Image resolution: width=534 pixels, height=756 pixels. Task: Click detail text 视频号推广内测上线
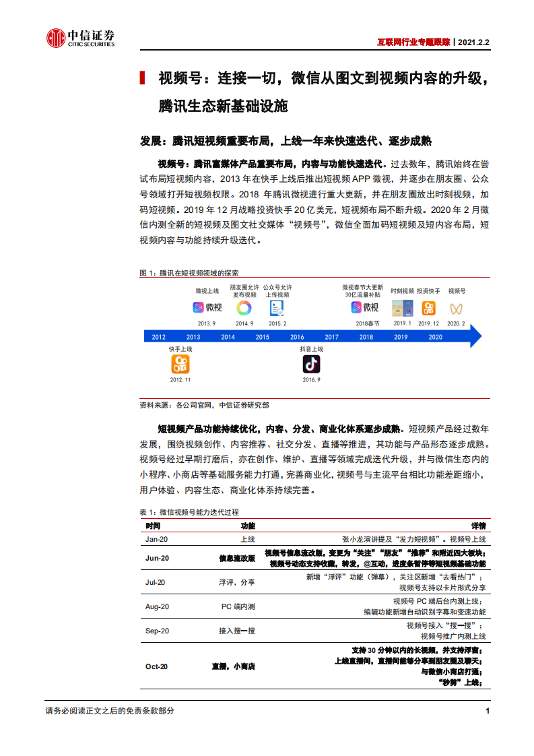tap(453, 636)
